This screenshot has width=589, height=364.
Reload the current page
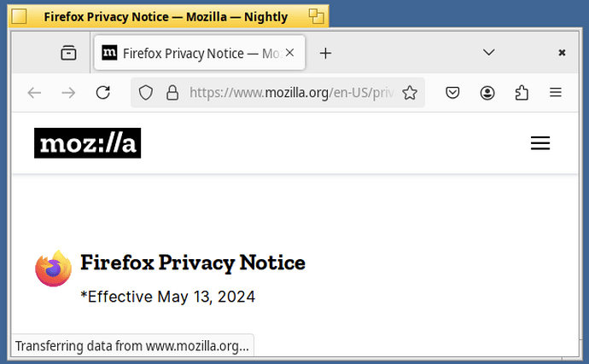(x=103, y=93)
